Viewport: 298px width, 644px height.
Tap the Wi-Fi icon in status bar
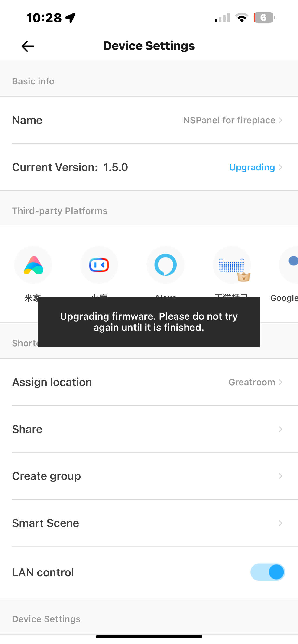[x=241, y=18]
